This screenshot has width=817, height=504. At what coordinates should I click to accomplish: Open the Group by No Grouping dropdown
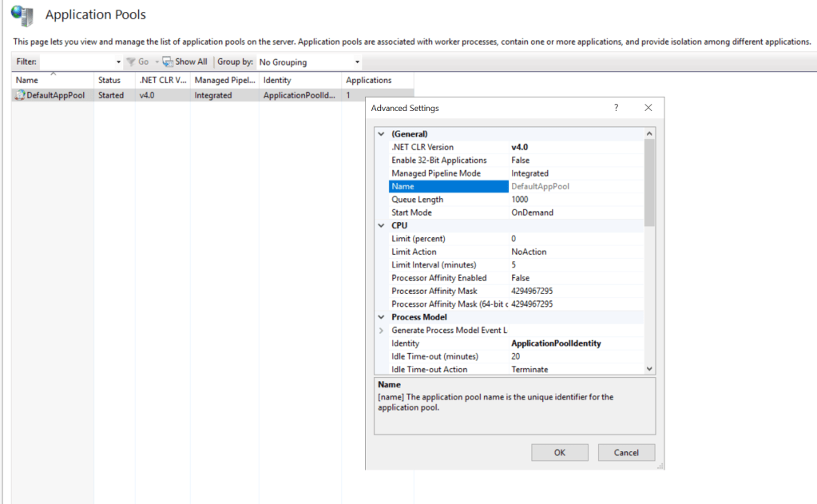(x=309, y=62)
